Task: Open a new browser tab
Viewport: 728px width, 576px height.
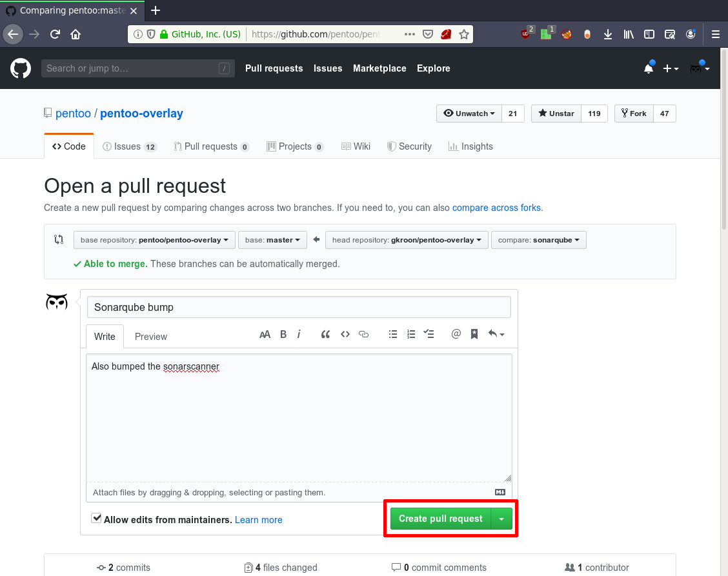Action: pos(156,10)
